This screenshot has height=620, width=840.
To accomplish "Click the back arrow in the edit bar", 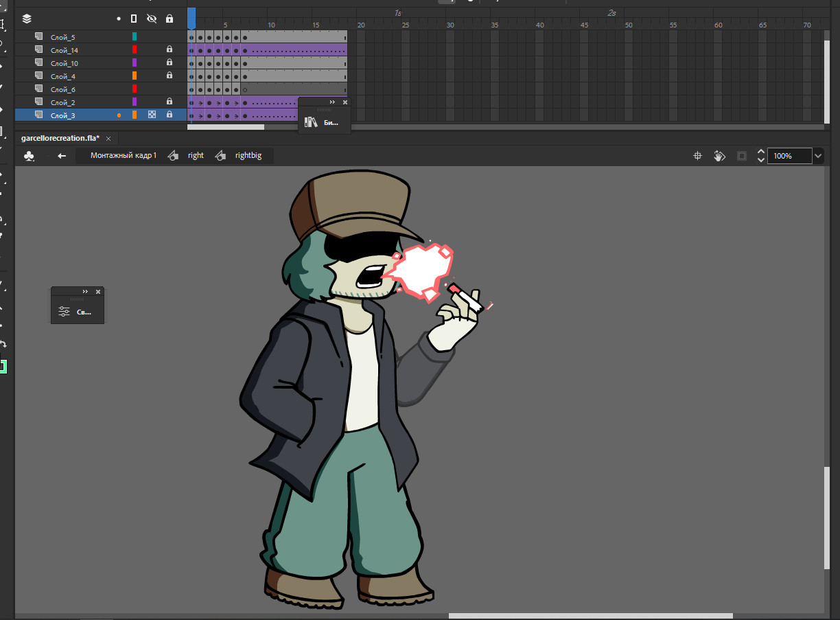I will point(62,156).
